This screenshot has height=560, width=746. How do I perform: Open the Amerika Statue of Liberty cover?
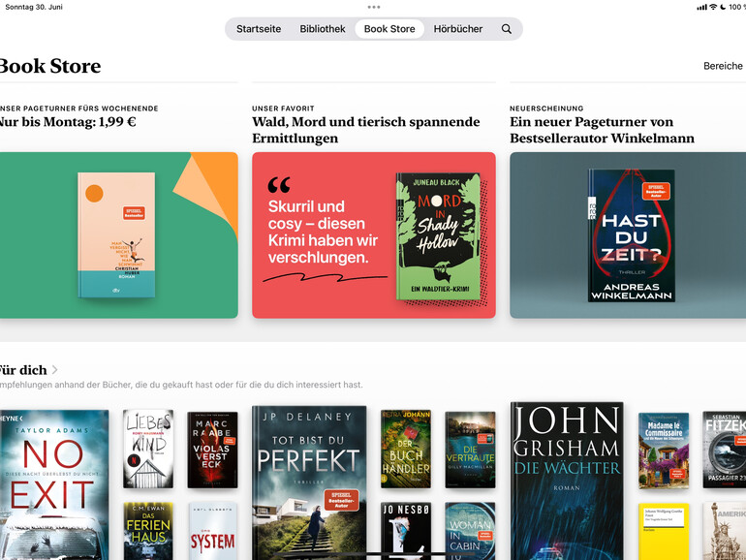click(x=724, y=531)
